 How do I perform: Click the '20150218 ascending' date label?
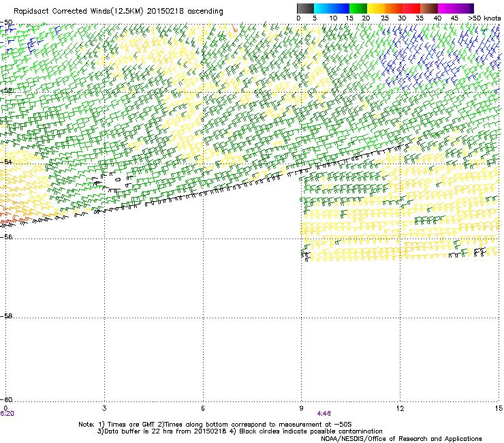[x=185, y=12]
